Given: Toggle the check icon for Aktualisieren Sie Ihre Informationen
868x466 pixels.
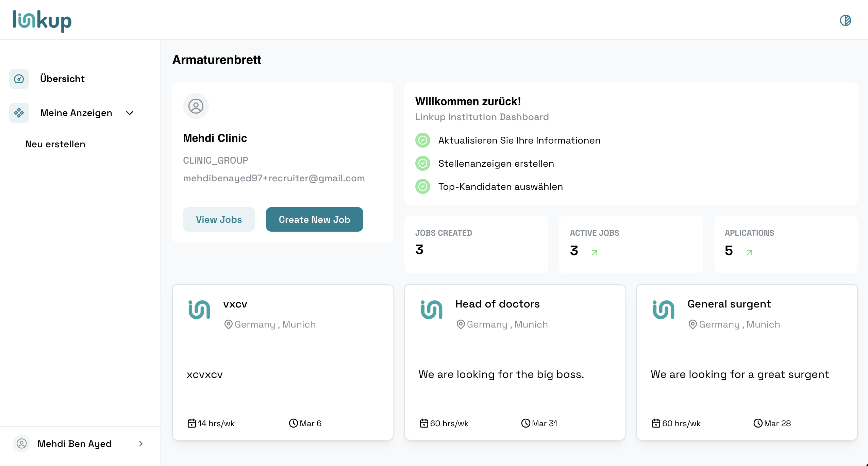Looking at the screenshot, I should (423, 140).
